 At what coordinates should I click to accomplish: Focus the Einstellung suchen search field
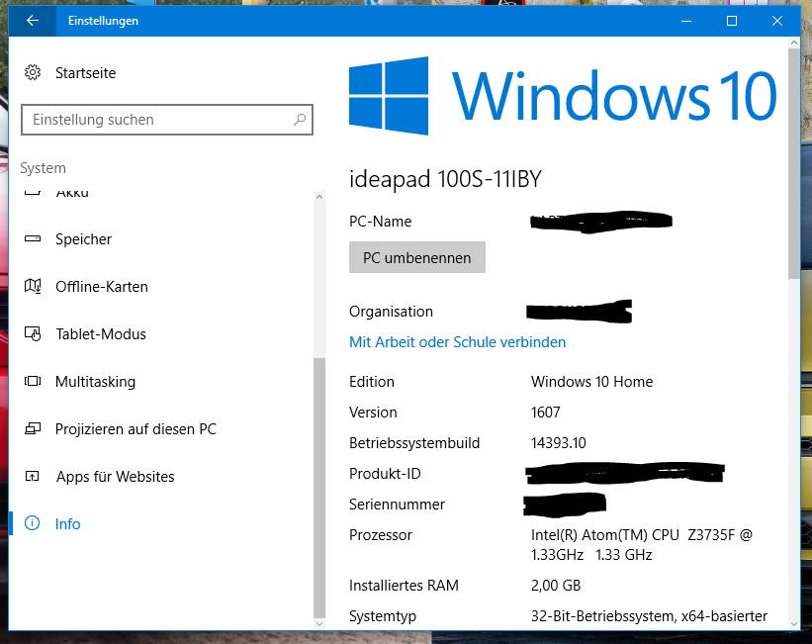[167, 120]
